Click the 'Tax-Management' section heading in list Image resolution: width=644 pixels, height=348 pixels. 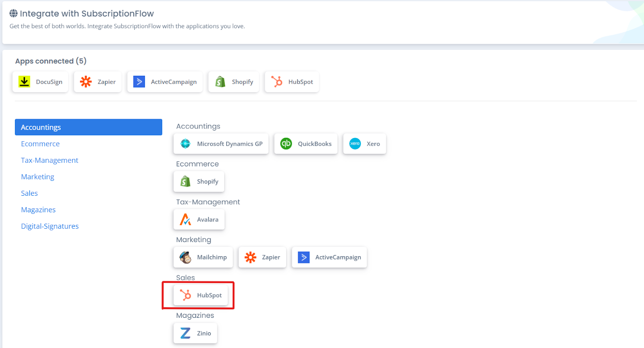coord(208,202)
